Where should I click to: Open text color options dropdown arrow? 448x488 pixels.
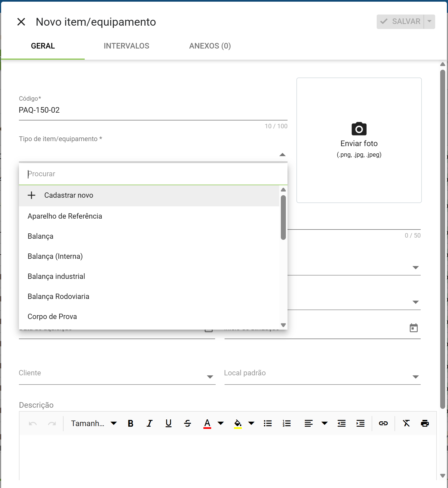pyautogui.click(x=221, y=424)
